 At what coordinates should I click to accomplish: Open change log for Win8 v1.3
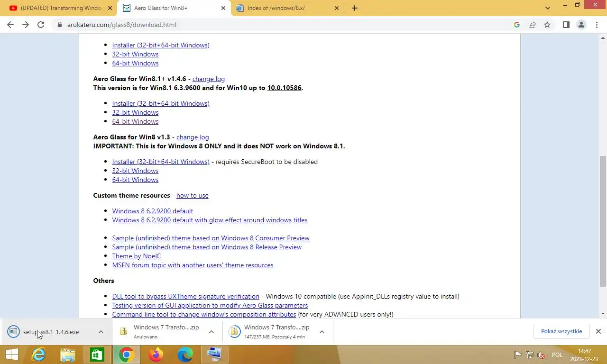coord(193,137)
